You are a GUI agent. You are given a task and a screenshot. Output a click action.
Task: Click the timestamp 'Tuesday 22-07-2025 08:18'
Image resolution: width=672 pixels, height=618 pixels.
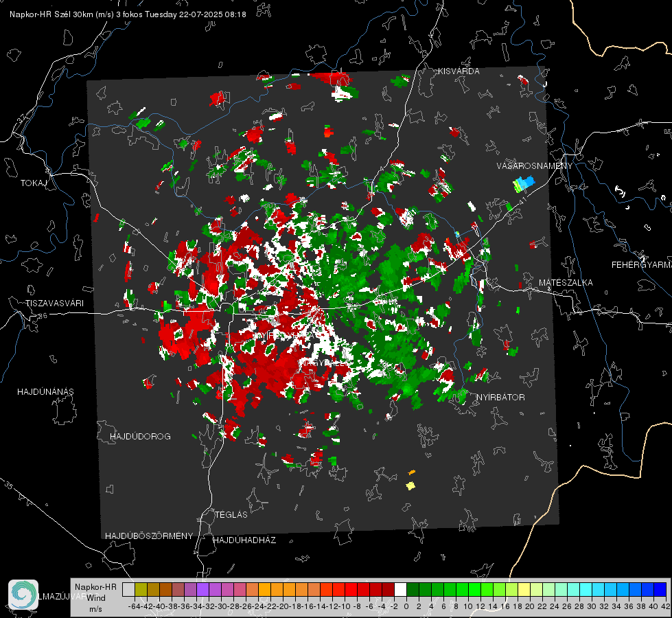pyautogui.click(x=196, y=14)
